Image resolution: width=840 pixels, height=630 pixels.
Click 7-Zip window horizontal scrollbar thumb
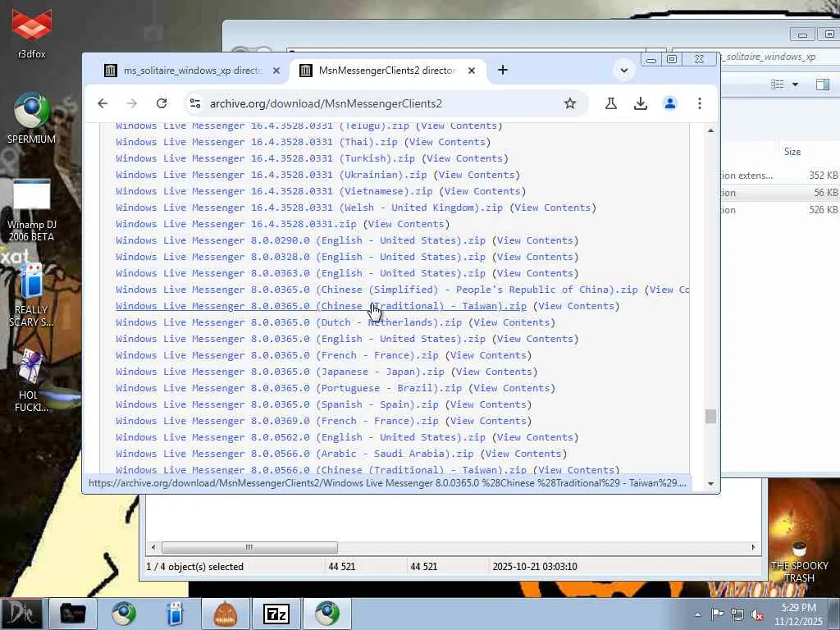click(x=249, y=547)
